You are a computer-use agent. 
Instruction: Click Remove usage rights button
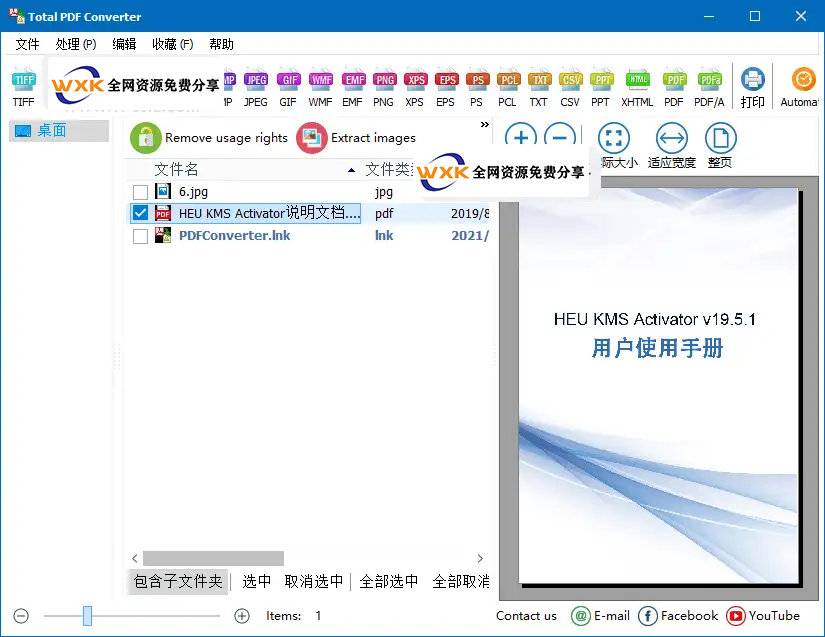[210, 138]
